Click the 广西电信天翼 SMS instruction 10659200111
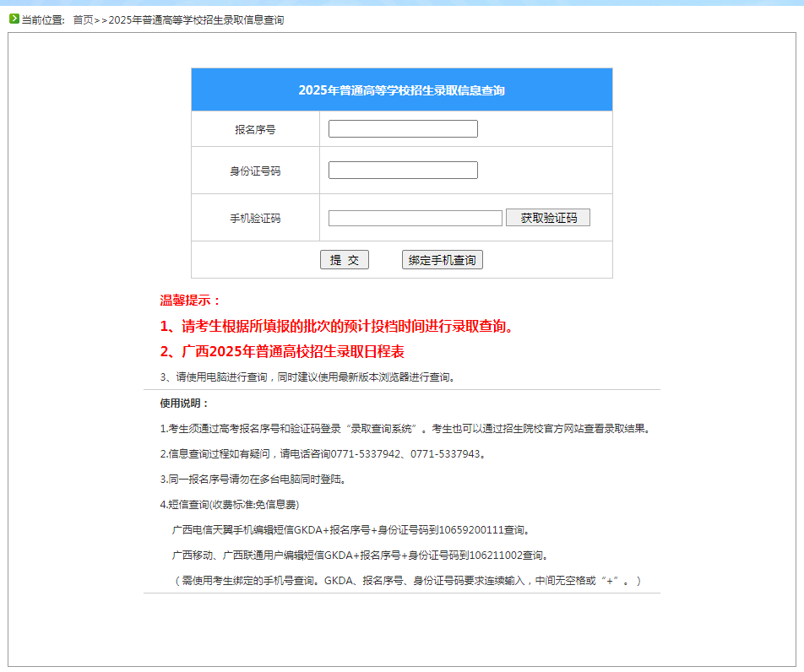Image resolution: width=804 pixels, height=672 pixels. (x=351, y=530)
